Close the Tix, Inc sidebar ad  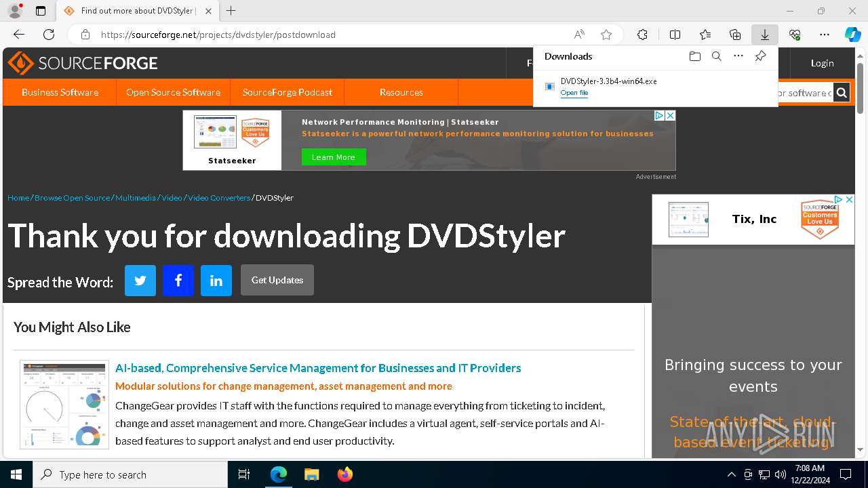coord(849,199)
